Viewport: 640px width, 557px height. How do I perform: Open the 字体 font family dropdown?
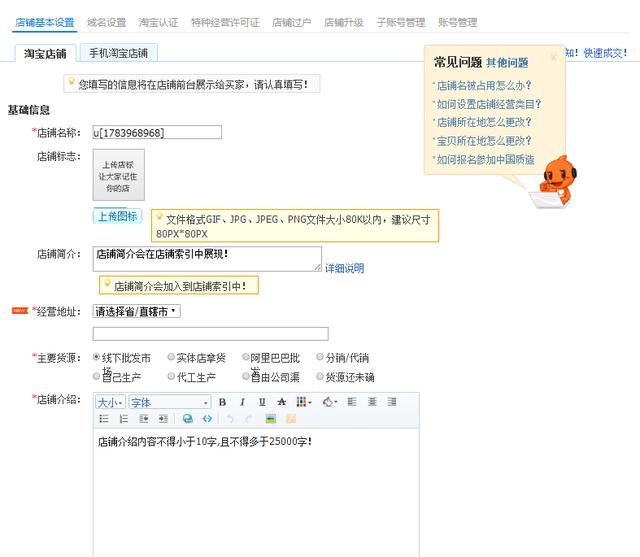pos(169,403)
